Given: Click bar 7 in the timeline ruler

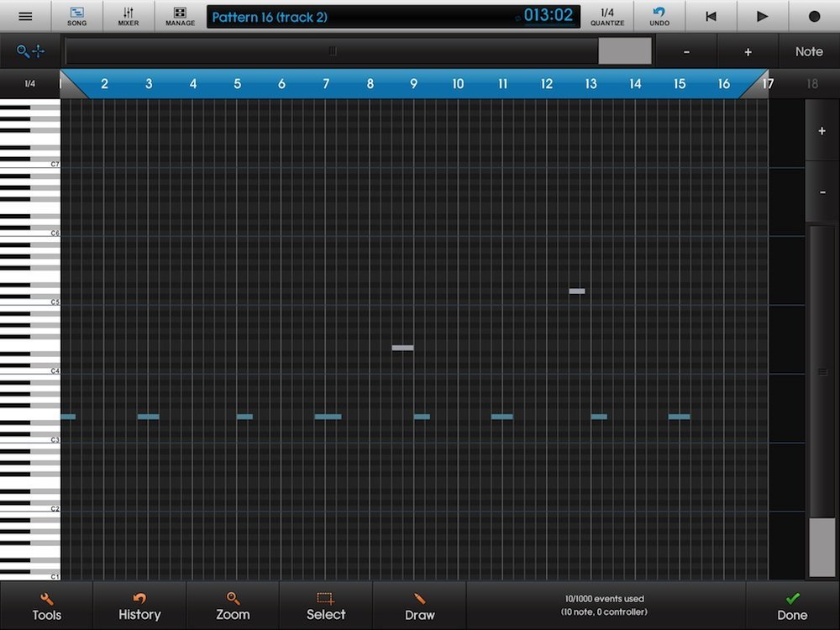Looking at the screenshot, I should [326, 83].
